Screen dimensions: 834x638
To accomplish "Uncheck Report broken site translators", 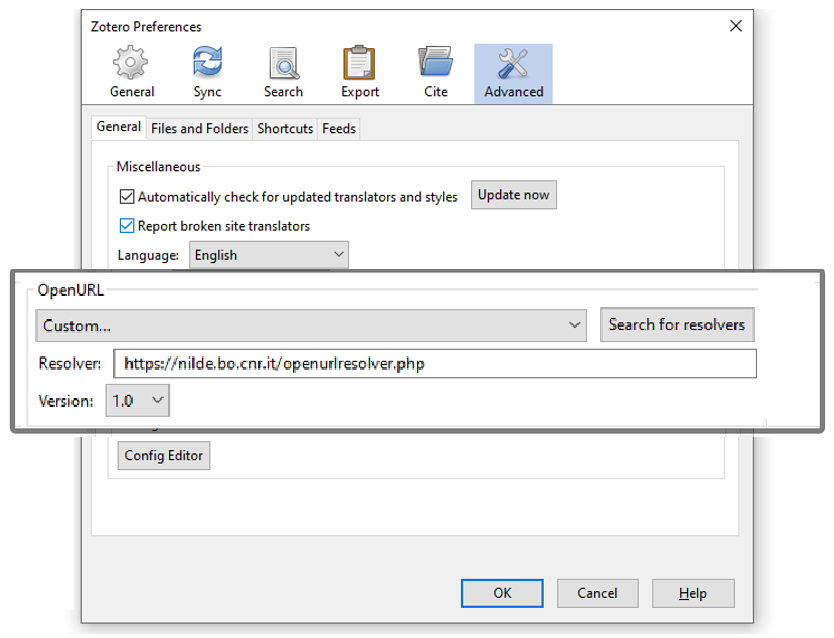I will pos(127,226).
